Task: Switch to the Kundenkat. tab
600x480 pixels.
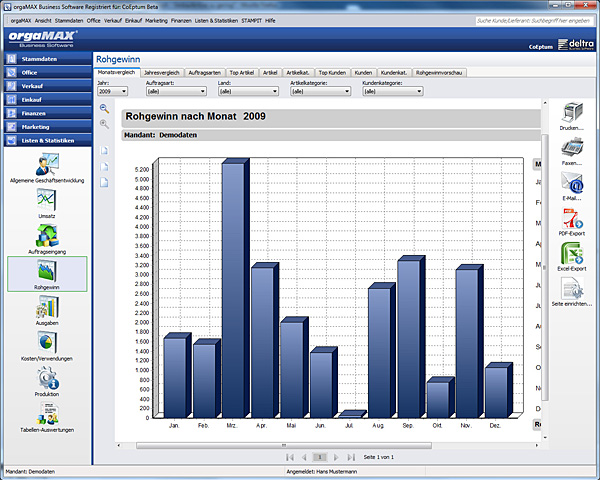Action: pos(394,73)
